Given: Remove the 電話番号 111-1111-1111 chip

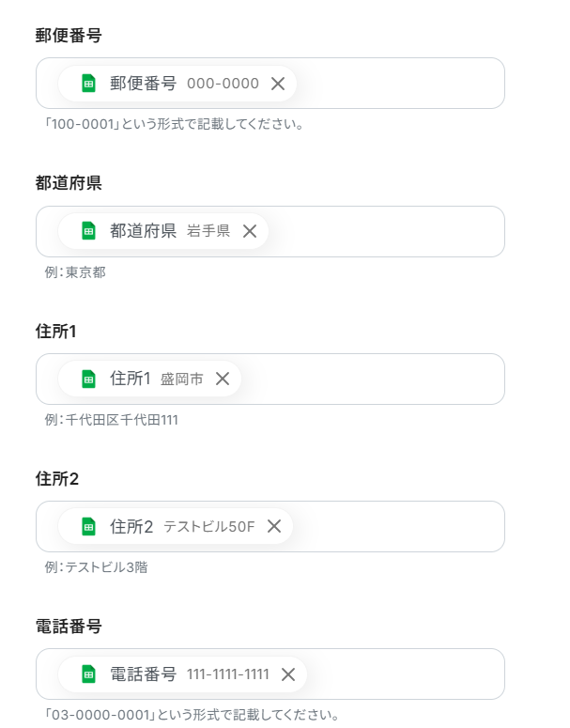Looking at the screenshot, I should tap(288, 674).
